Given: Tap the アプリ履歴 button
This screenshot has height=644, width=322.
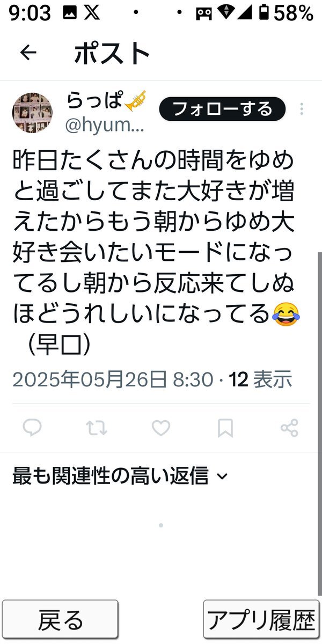Looking at the screenshot, I should (x=261, y=619).
